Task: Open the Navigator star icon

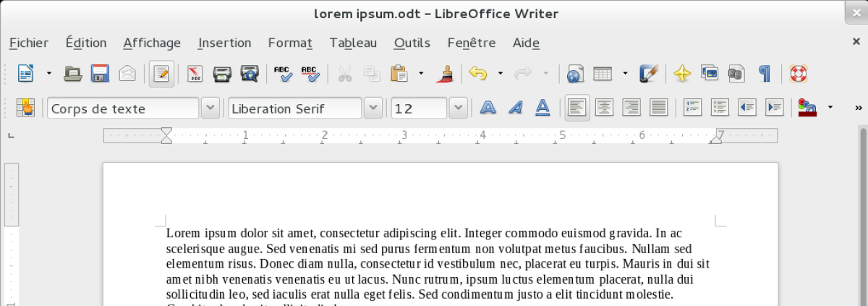Action: point(682,73)
